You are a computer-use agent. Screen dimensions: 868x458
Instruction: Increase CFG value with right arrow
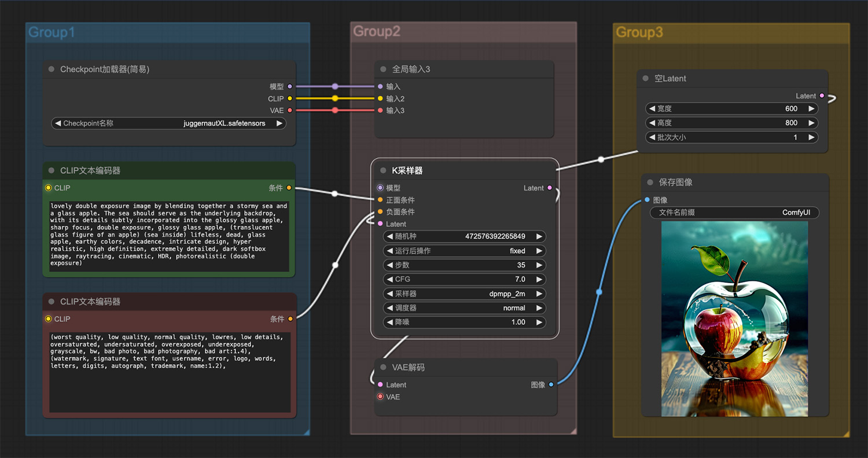[x=539, y=279]
